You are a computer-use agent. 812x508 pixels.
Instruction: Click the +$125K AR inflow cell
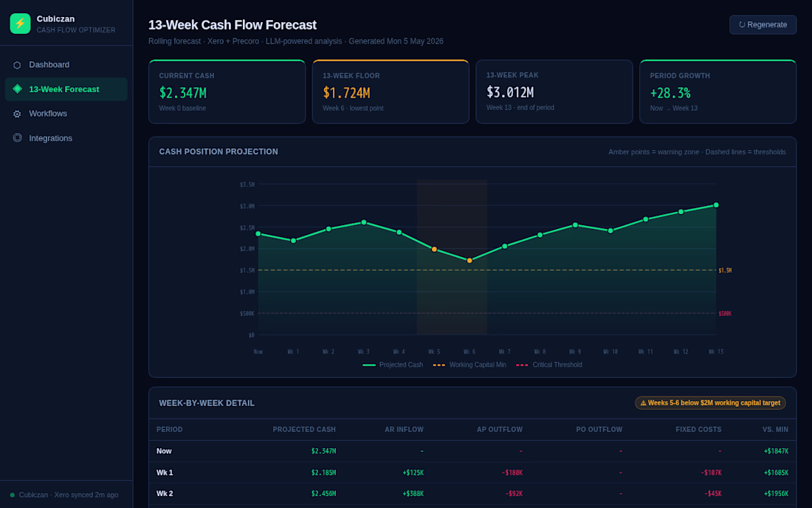pyautogui.click(x=413, y=473)
